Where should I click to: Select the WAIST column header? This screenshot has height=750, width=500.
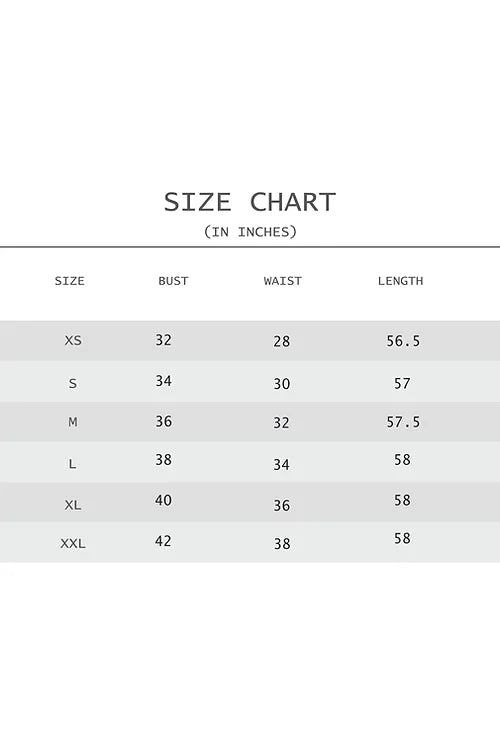pyautogui.click(x=282, y=281)
